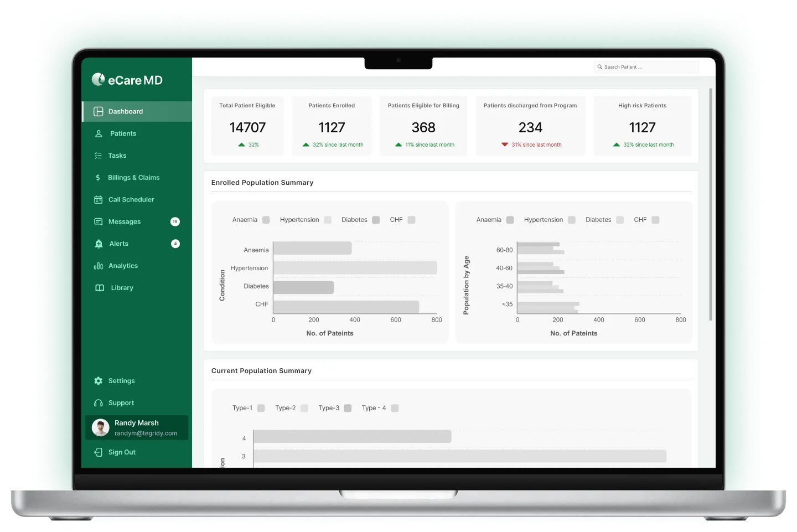This screenshot has width=797, height=532.
Task: Open Randy Marsh profile card
Action: point(137,427)
